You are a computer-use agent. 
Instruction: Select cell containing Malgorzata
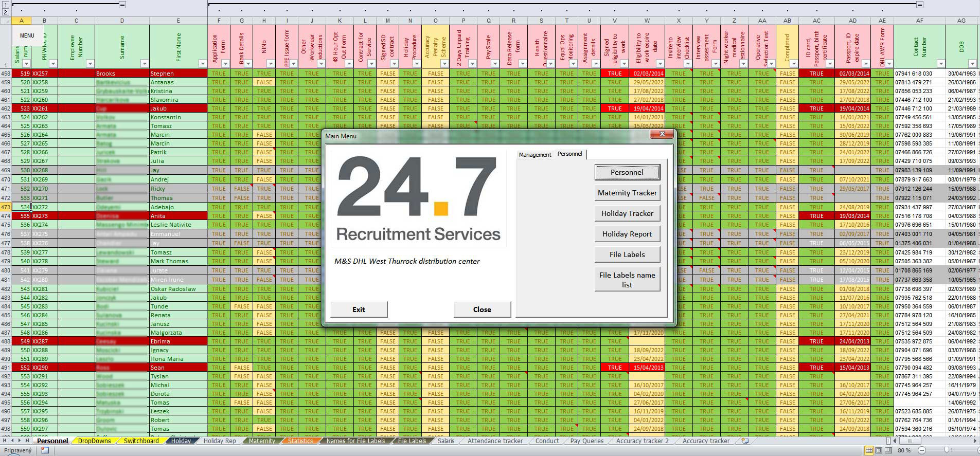178,333
